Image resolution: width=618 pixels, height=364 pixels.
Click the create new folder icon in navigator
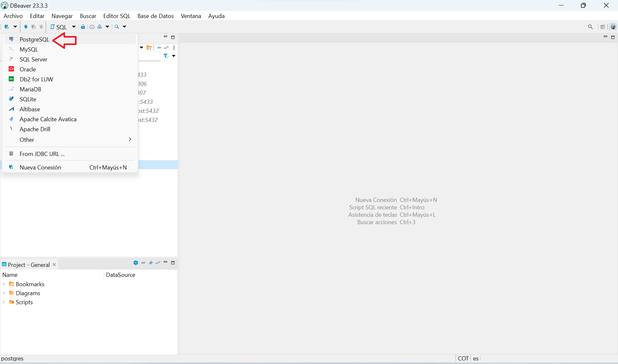[149, 48]
